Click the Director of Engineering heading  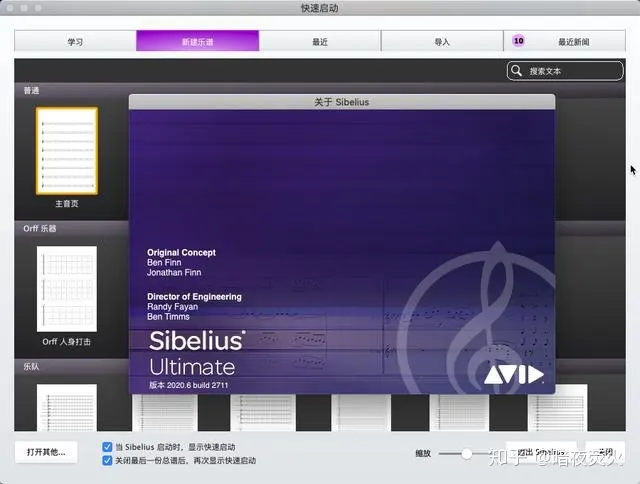click(x=194, y=297)
